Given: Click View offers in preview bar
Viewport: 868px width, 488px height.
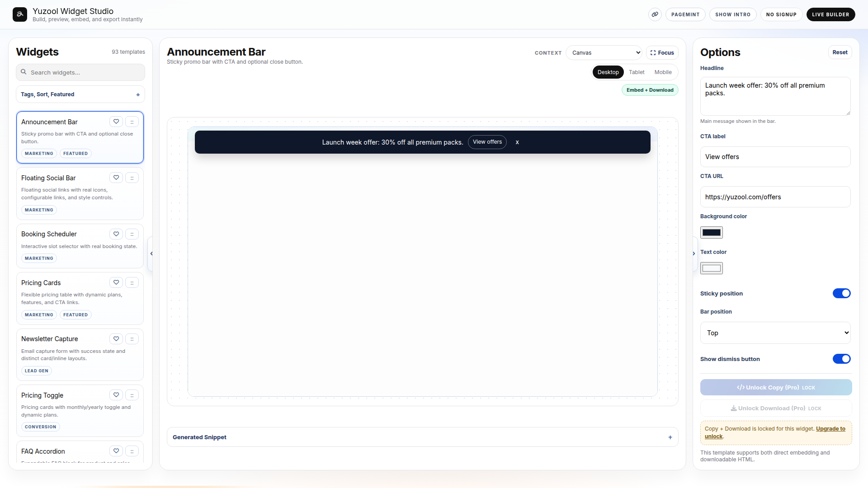Looking at the screenshot, I should point(487,142).
